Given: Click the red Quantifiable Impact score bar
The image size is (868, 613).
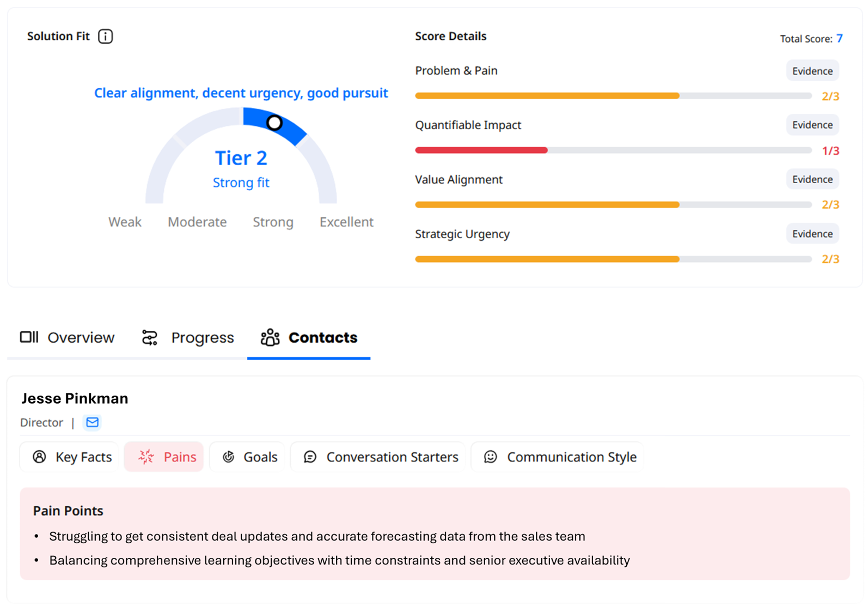Looking at the screenshot, I should pos(481,150).
